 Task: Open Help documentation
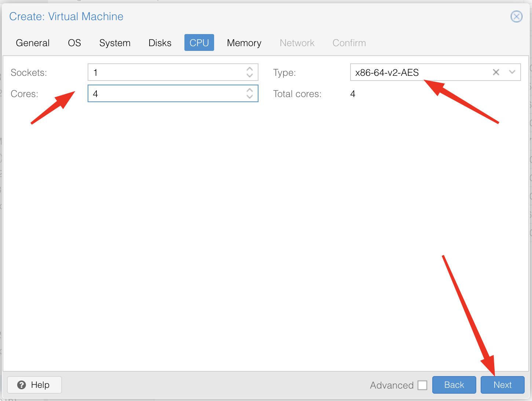pos(34,385)
